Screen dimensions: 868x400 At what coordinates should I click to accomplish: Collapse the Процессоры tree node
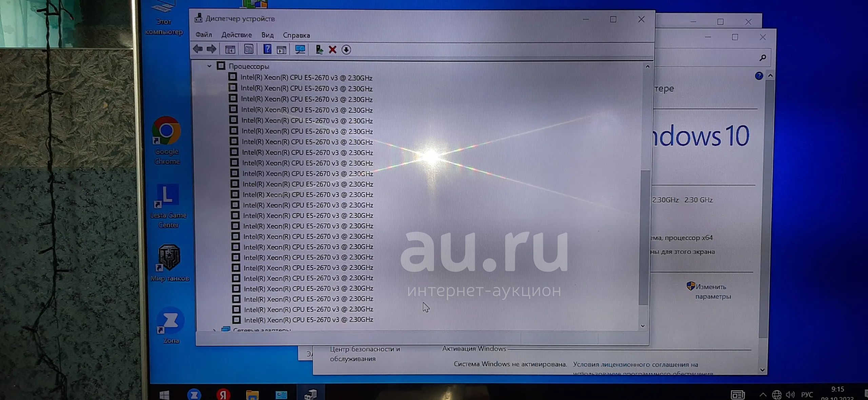coord(209,66)
